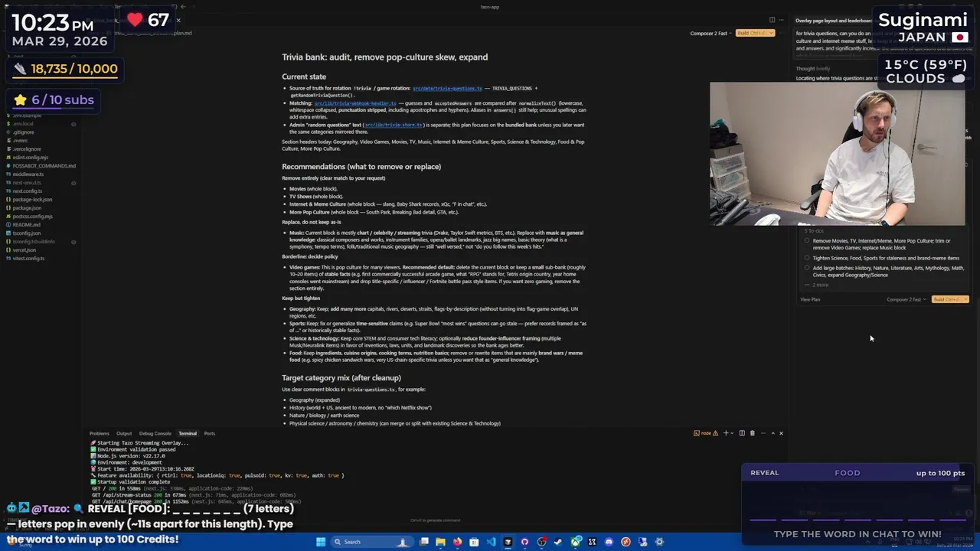980x551 pixels.
Task: Open the trivia-store.ts link
Action: click(394, 125)
